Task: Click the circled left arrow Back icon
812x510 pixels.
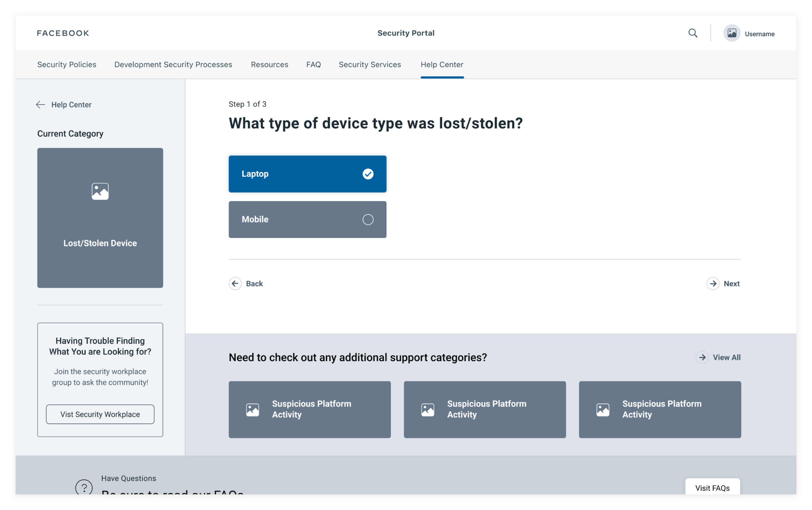Action: (x=235, y=284)
